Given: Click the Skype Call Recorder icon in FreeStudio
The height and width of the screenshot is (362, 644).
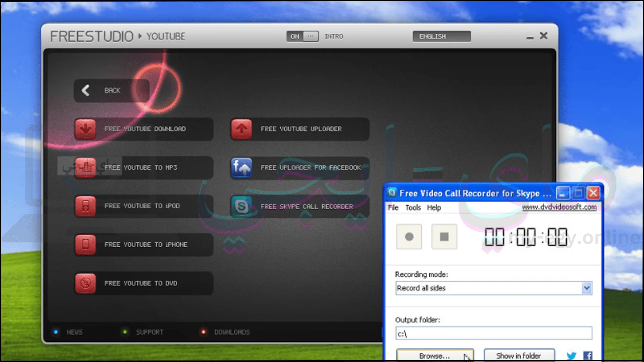Looking at the screenshot, I should pyautogui.click(x=241, y=206).
